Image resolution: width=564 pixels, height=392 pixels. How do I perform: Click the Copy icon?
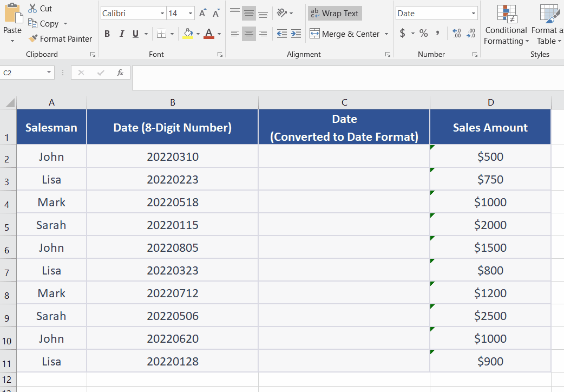pos(32,24)
